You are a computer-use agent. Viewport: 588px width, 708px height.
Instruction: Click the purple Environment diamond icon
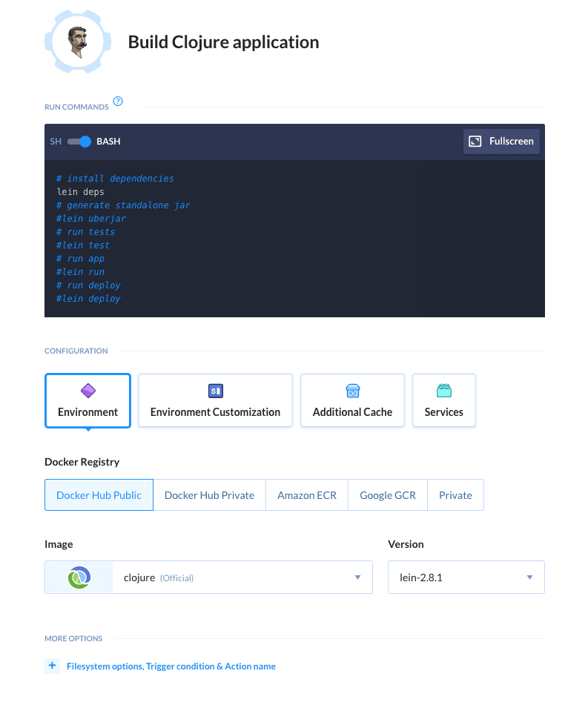point(87,391)
